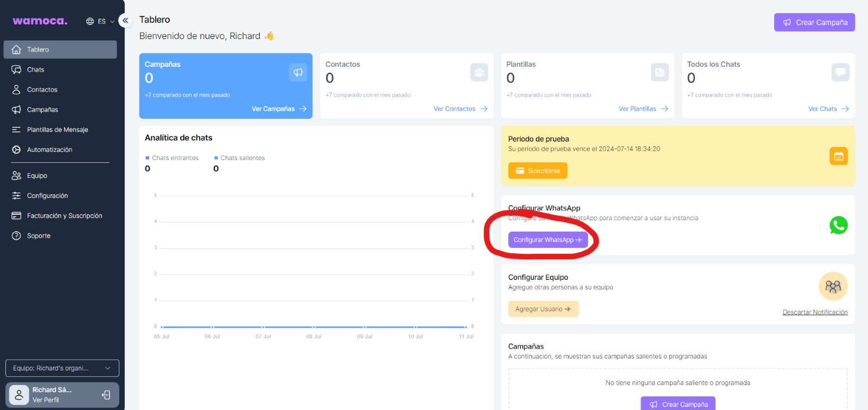The height and width of the screenshot is (410, 868).
Task: Expand the Equipo organization selector
Action: pos(62,368)
